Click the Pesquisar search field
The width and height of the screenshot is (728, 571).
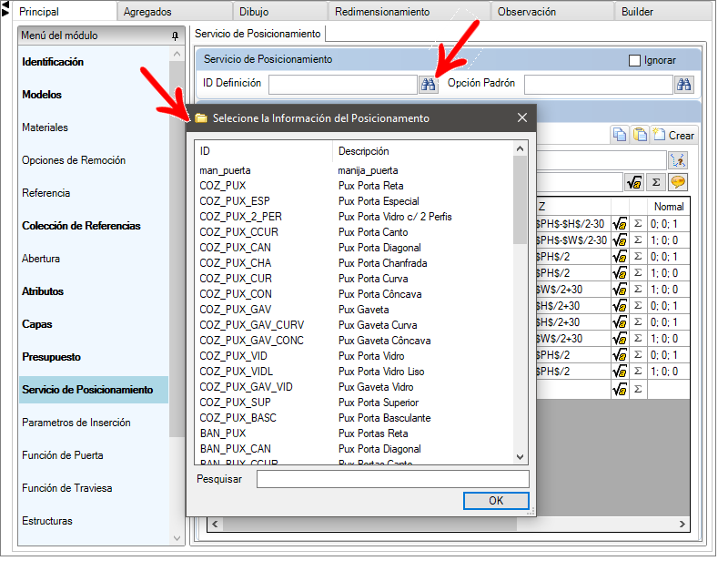392,479
